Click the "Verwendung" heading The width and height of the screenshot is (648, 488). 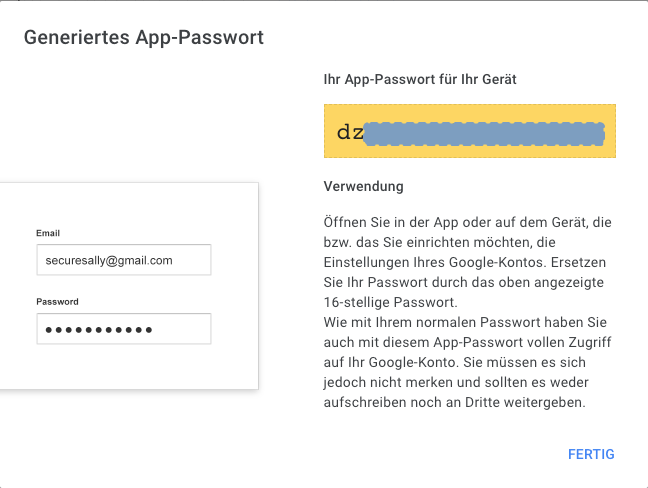pyautogui.click(x=364, y=187)
